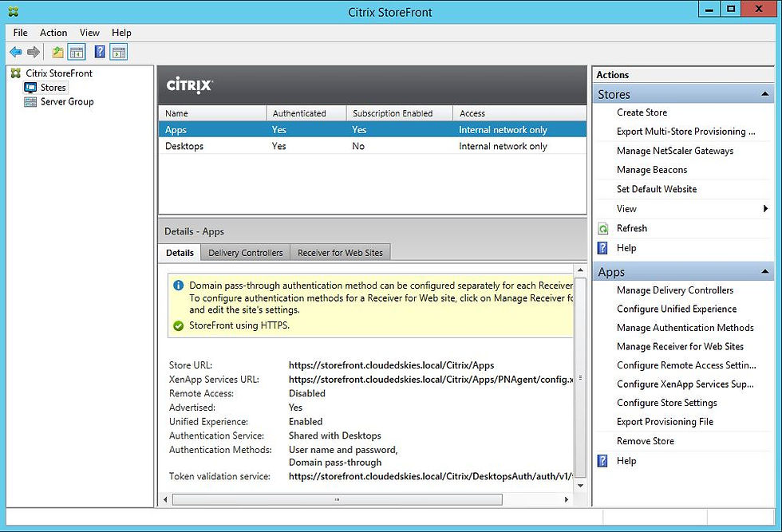Open the Action menu
782x532 pixels.
pyautogui.click(x=53, y=33)
